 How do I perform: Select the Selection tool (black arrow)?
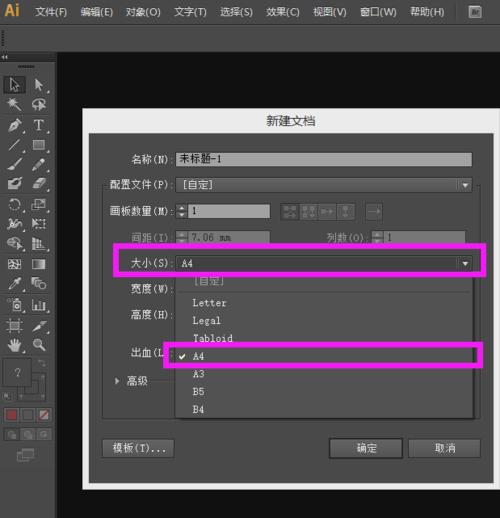(x=14, y=85)
